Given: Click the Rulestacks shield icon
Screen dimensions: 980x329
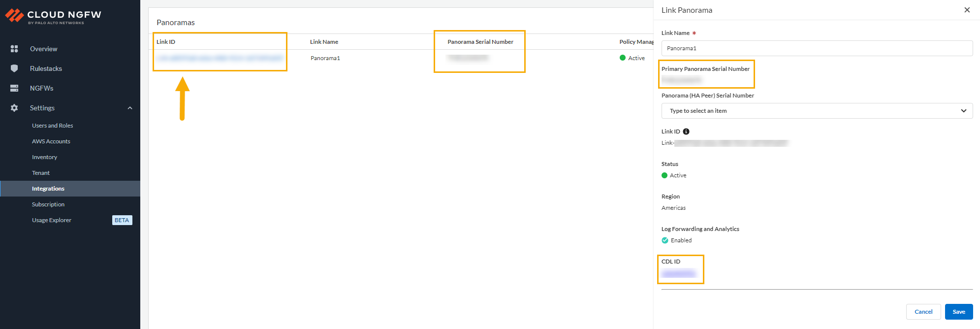Looking at the screenshot, I should point(14,68).
